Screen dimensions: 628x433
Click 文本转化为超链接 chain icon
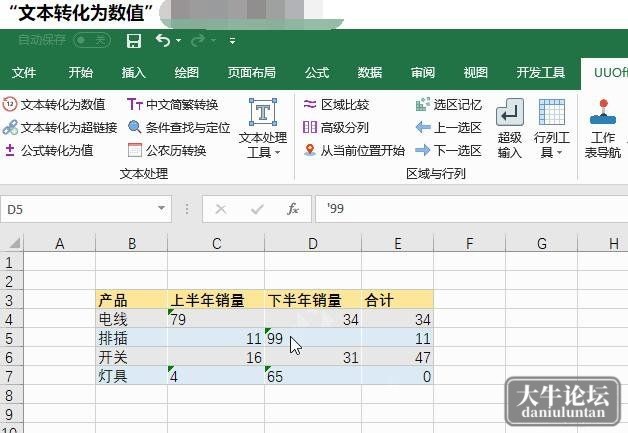[x=10, y=127]
